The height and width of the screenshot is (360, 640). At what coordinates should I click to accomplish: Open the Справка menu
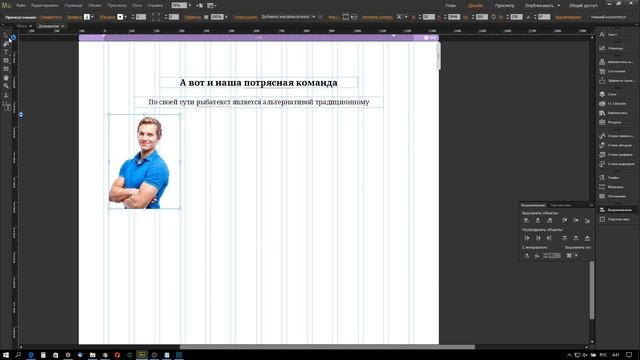point(155,6)
